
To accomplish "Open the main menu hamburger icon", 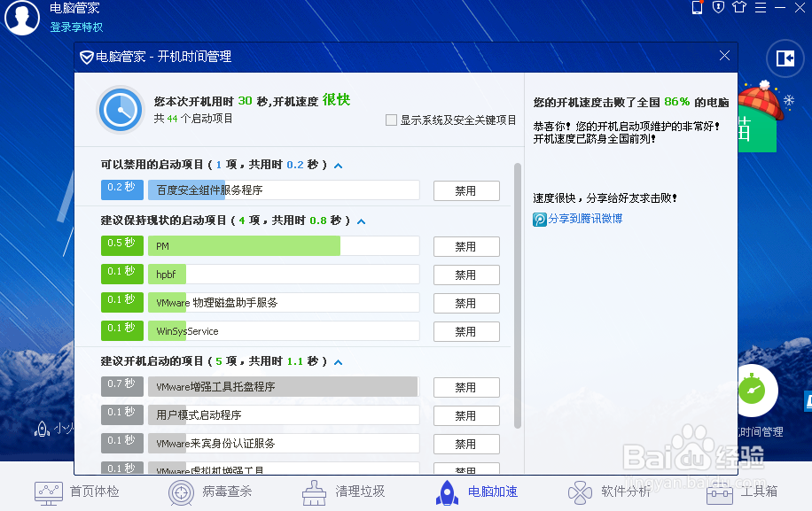I will pyautogui.click(x=761, y=7).
